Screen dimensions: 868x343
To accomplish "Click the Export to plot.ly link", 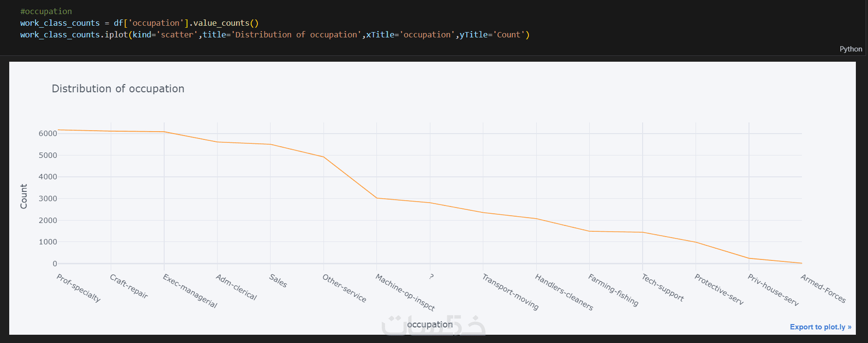I will coord(820,327).
